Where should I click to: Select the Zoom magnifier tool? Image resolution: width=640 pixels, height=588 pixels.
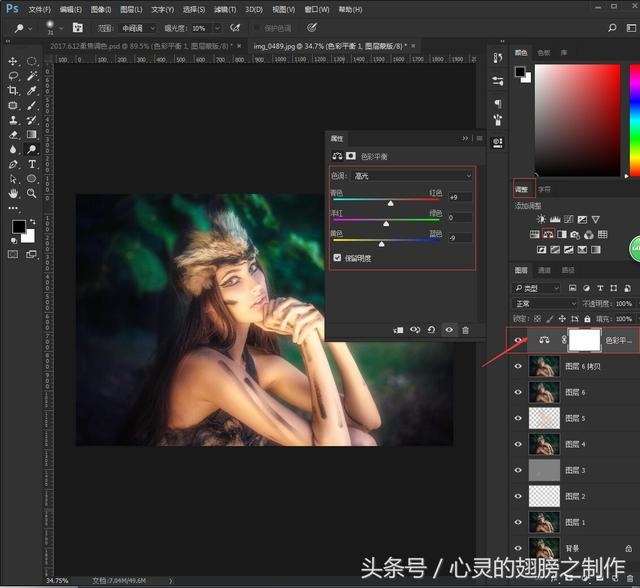pyautogui.click(x=31, y=193)
